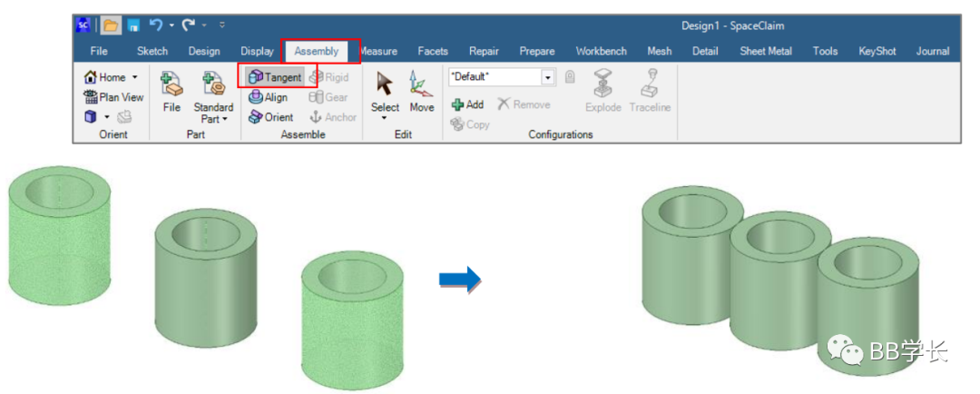Choose the Move tool
This screenshot has height=394, width=980.
tap(422, 92)
